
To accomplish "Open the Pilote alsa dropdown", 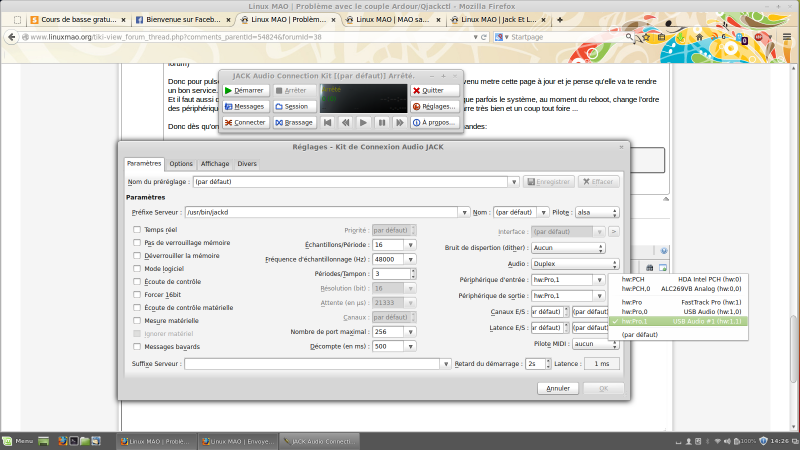I will click(597, 212).
